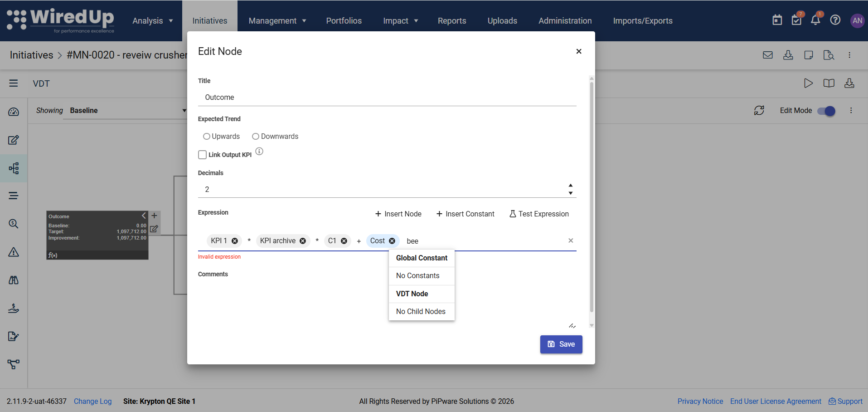Go to the Administration menu
Screen dimensions: 868x412
[565, 21]
